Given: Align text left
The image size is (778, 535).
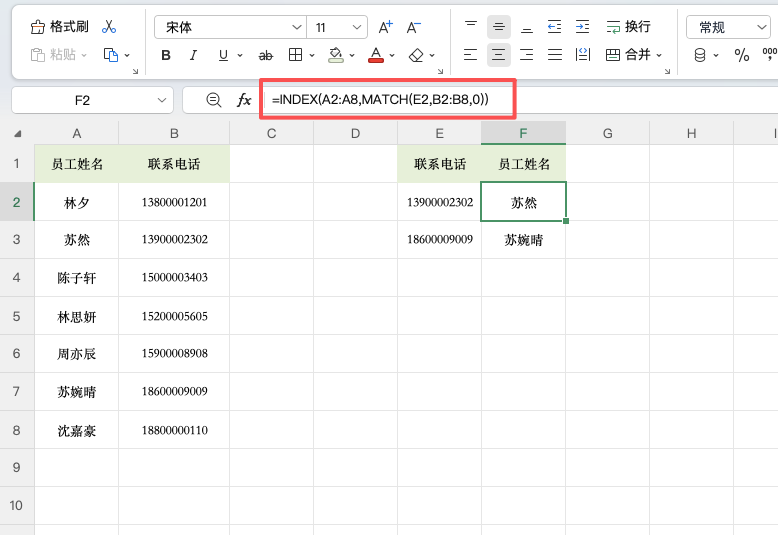Looking at the screenshot, I should [470, 55].
